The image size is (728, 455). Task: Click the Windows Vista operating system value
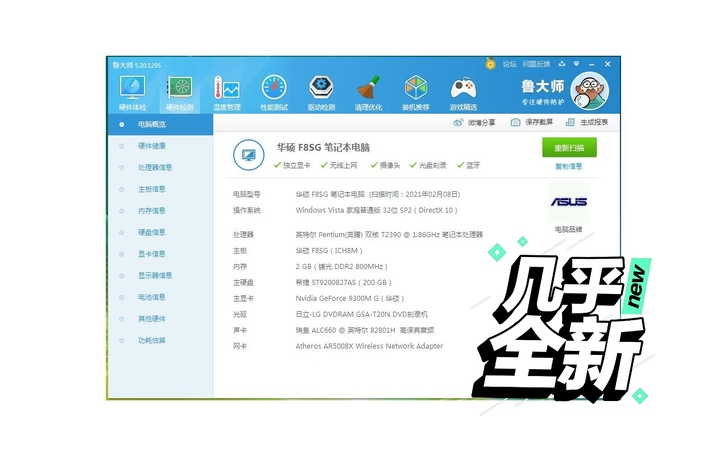[377, 210]
